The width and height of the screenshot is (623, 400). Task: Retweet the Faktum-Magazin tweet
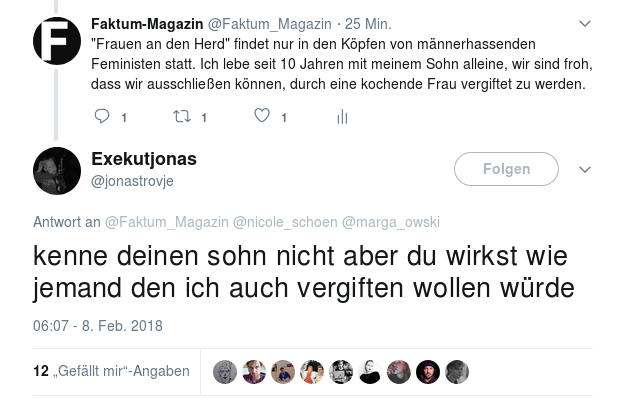181,117
